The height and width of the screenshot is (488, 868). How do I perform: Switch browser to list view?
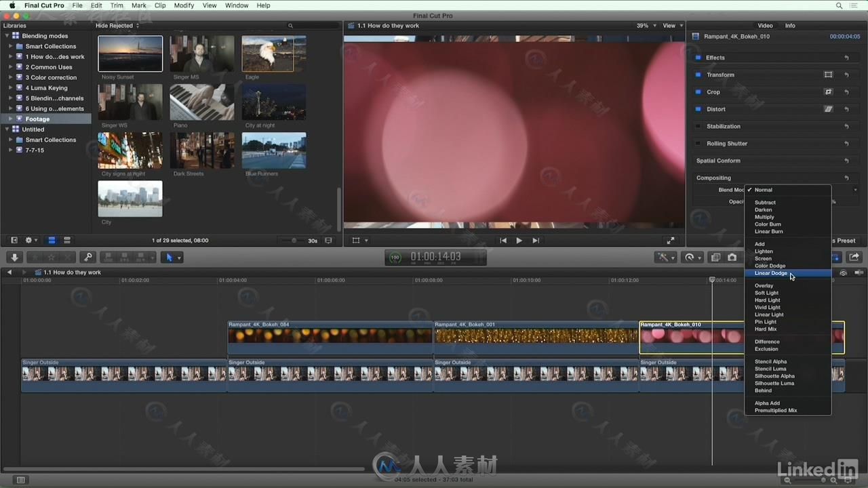pyautogui.click(x=67, y=241)
